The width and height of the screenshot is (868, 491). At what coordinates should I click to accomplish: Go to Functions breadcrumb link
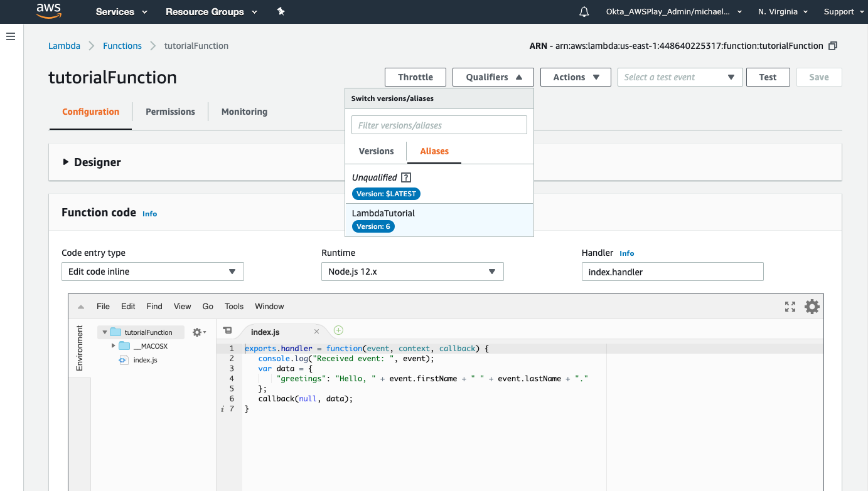pyautogui.click(x=122, y=46)
